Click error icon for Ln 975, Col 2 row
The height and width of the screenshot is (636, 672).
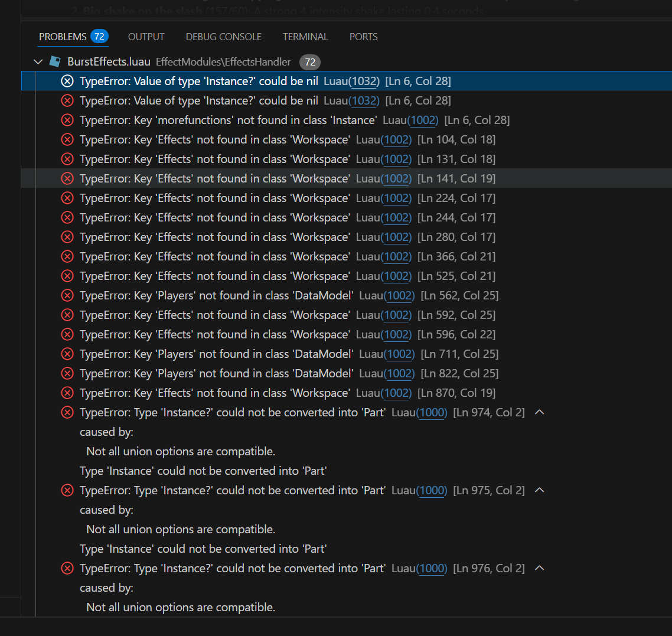pos(67,490)
